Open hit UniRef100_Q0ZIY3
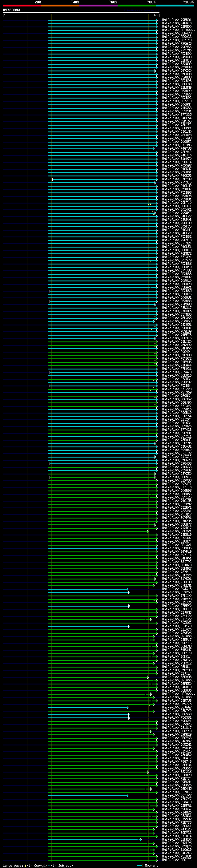 177,40
